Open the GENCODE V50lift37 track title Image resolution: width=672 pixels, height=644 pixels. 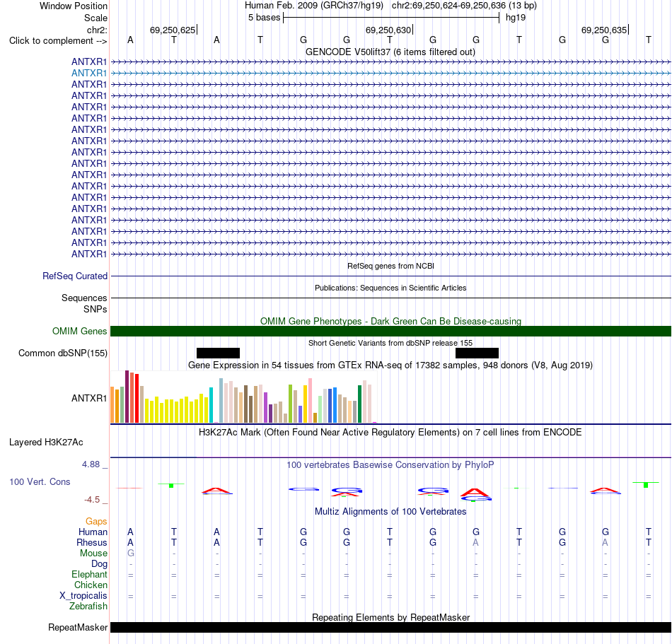[390, 52]
